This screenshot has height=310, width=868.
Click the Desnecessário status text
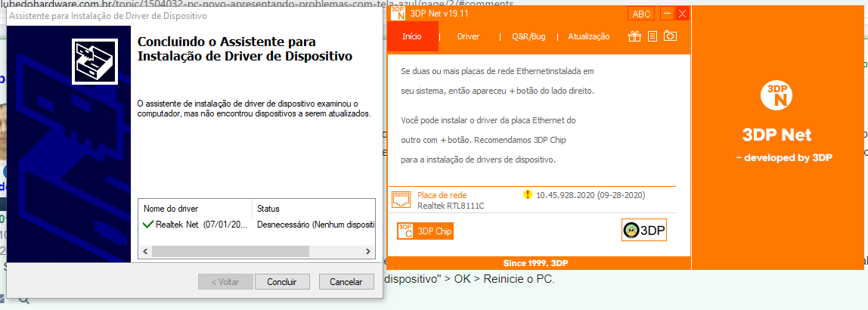tap(315, 225)
